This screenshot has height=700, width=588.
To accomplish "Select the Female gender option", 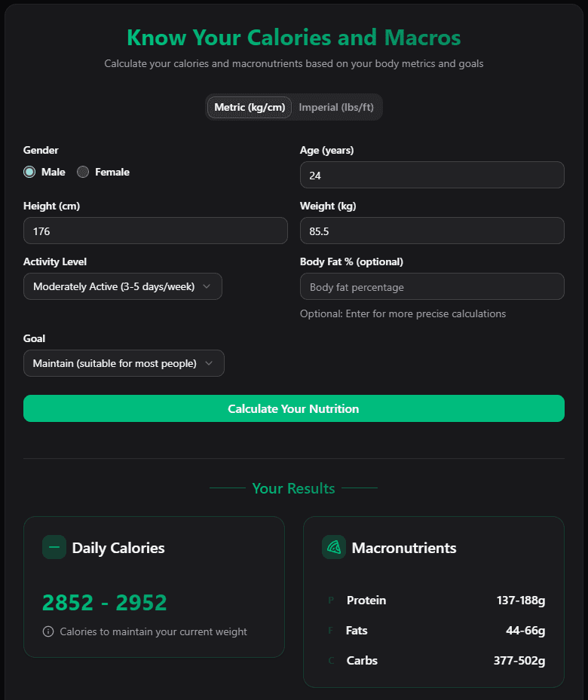I will (x=82, y=172).
